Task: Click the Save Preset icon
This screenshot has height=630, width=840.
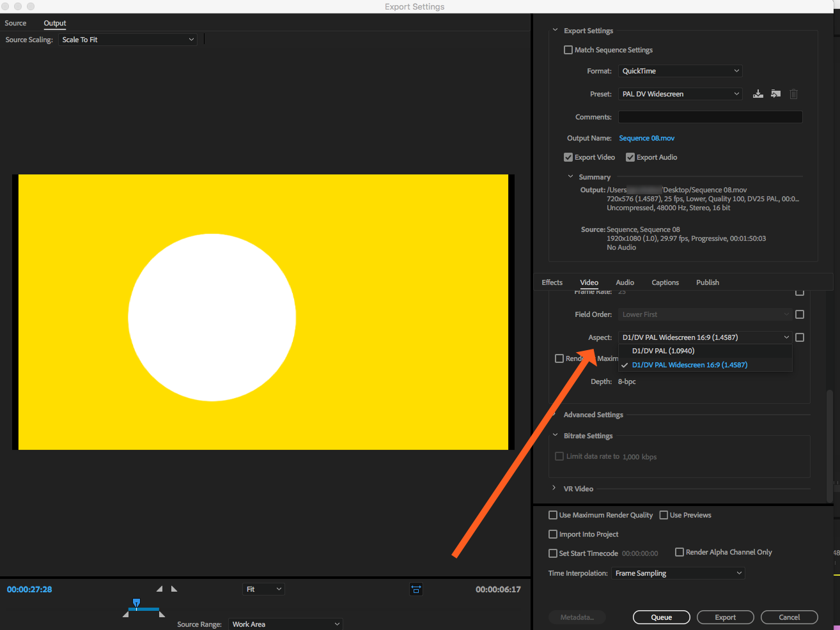Action: click(758, 94)
